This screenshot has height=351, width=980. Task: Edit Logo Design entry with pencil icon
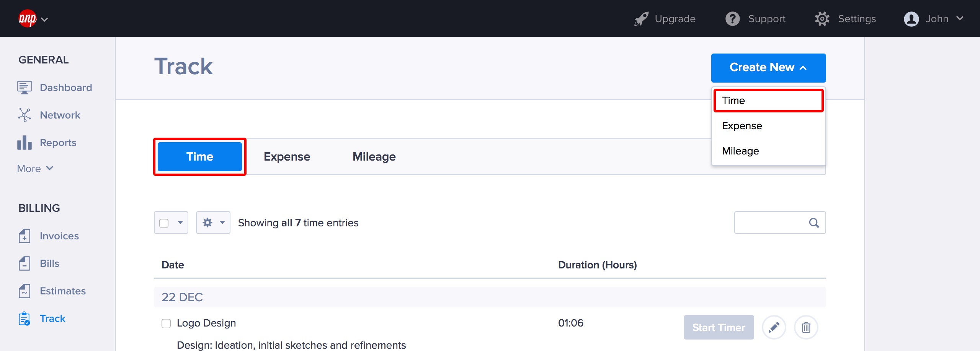click(774, 327)
